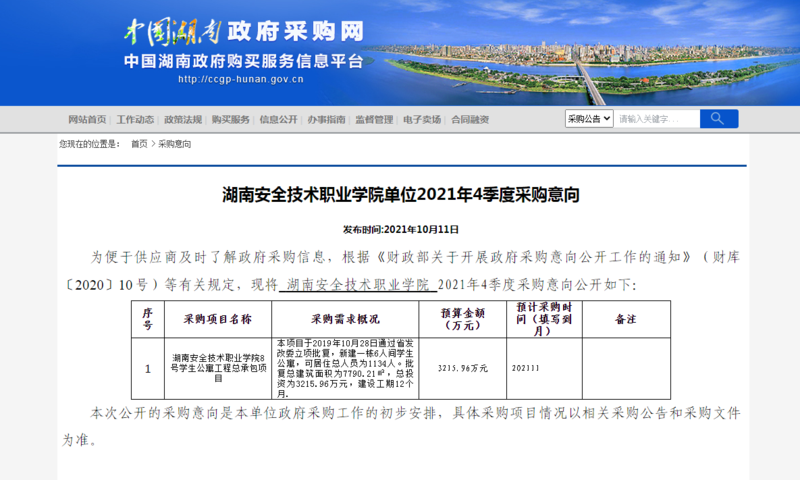800x480 pixels.
Task: Click the http://ccgp-hunan.gov.cn URL text
Action: [241, 80]
